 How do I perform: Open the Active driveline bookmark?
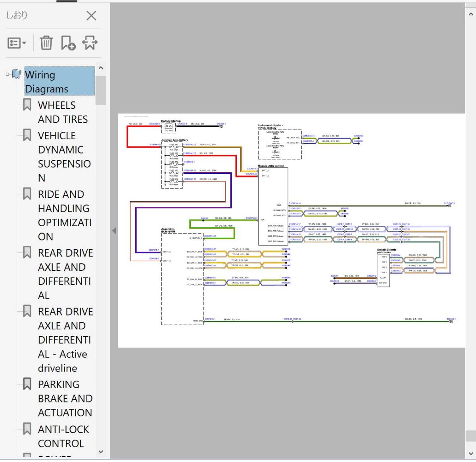click(65, 340)
